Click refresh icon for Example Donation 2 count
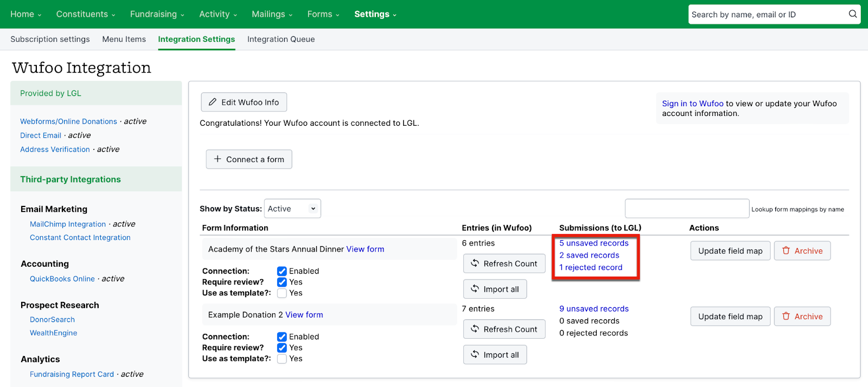This screenshot has height=387, width=868. pos(475,328)
